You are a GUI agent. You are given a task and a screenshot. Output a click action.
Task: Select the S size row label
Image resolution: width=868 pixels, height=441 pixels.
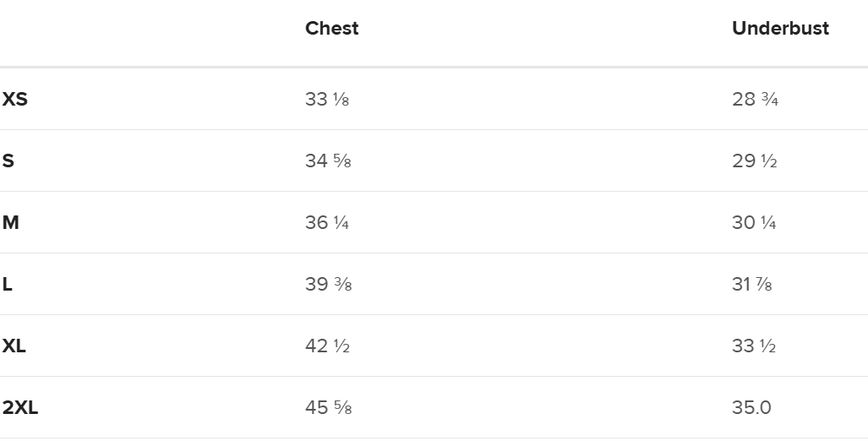pyautogui.click(x=8, y=161)
